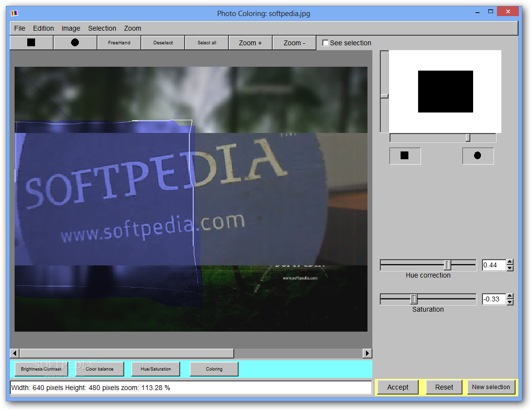Click the Saturation value field showing -0.33
The height and width of the screenshot is (411, 532).
[494, 299]
